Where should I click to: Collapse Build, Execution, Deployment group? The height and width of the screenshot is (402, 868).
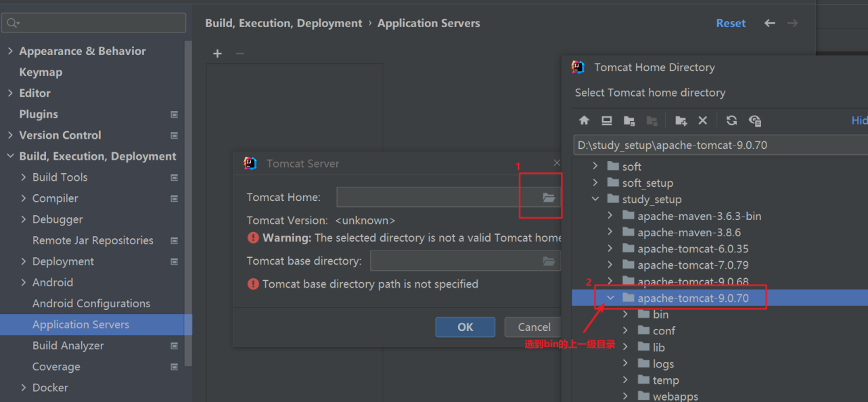click(10, 156)
